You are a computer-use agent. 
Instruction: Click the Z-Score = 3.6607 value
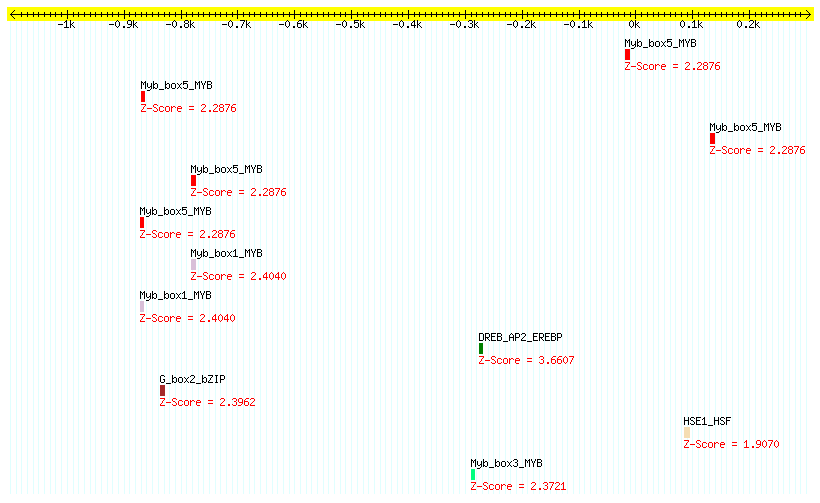pos(526,360)
